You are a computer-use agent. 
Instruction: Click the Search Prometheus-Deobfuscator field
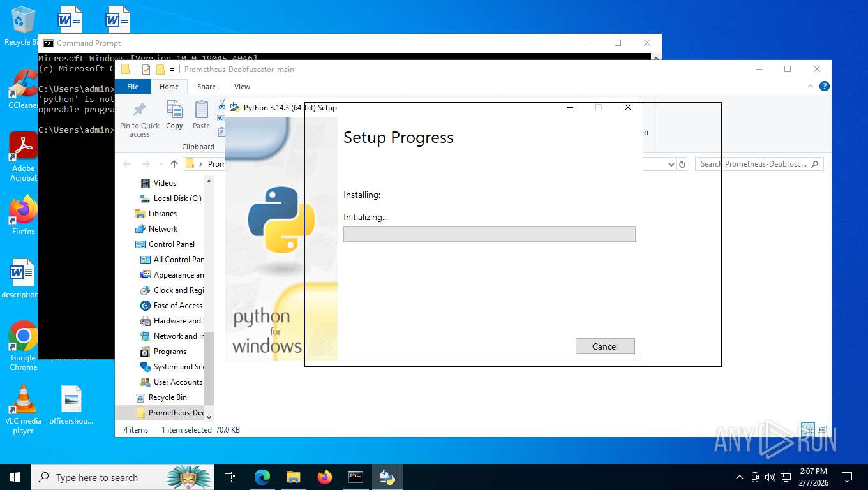click(x=759, y=164)
